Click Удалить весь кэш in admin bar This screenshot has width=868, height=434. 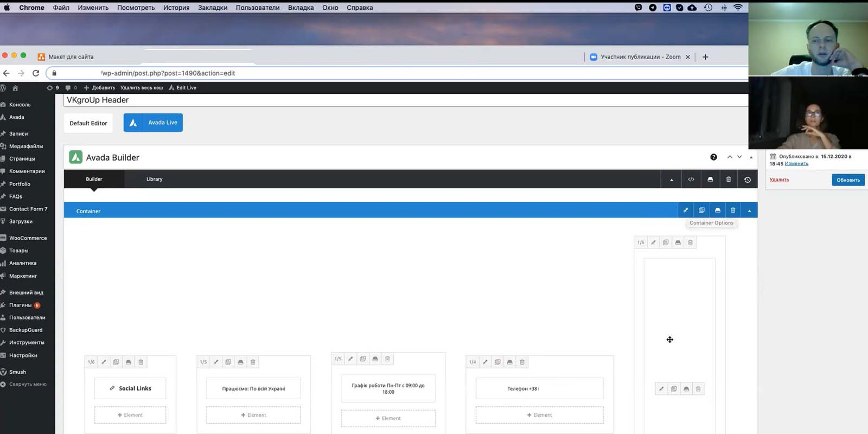(142, 87)
